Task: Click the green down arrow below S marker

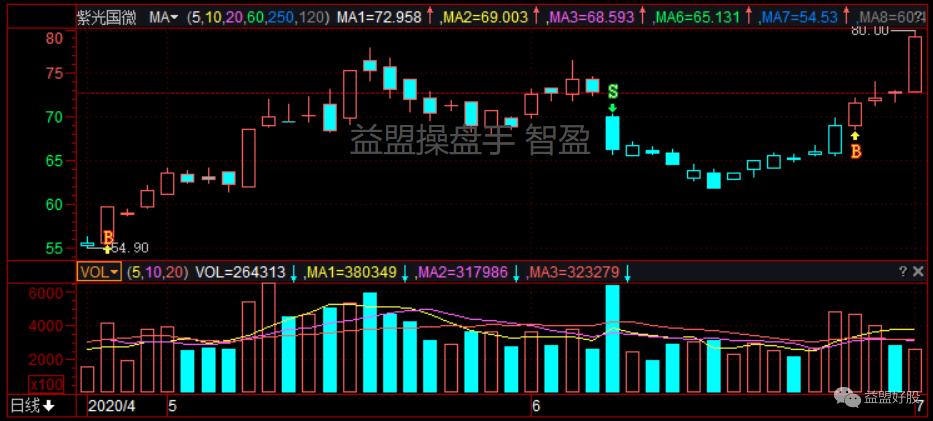Action: (x=612, y=106)
